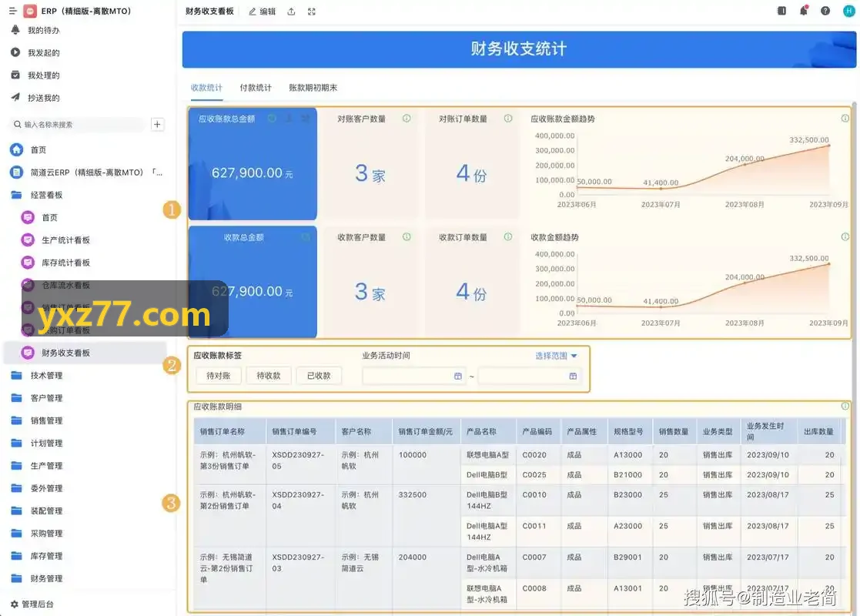The height and width of the screenshot is (616, 860).
Task: Click order number XSDD230927-03
Action: (x=298, y=563)
